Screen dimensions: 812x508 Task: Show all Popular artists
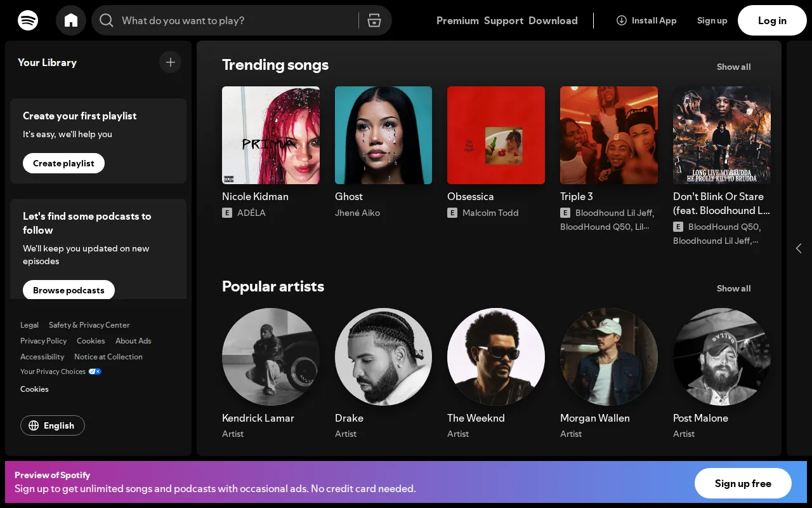(x=734, y=288)
